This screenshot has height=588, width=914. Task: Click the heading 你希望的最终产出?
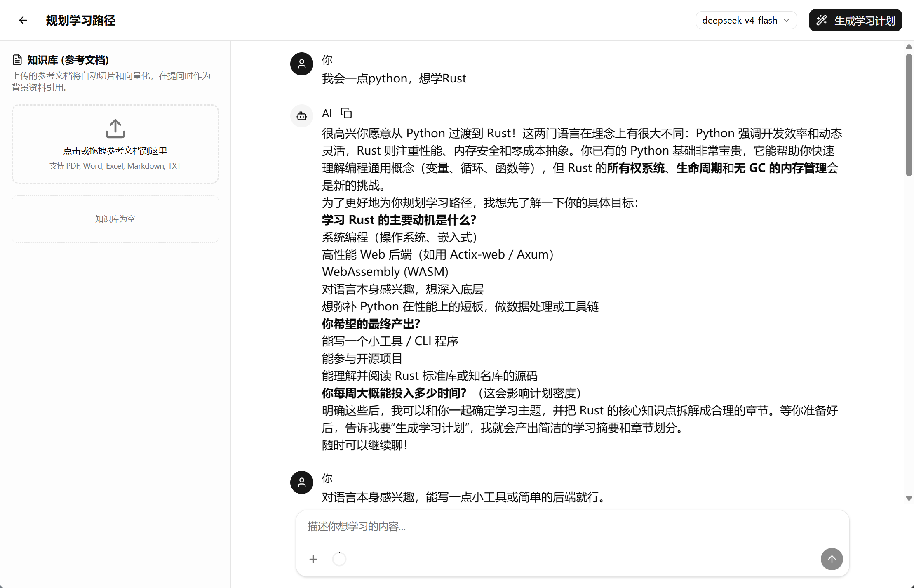(x=371, y=324)
